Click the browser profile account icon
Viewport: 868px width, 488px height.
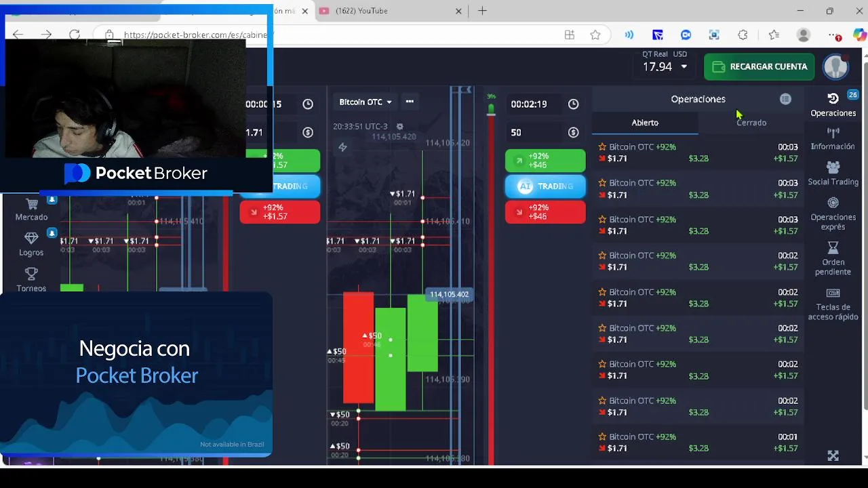804,35
